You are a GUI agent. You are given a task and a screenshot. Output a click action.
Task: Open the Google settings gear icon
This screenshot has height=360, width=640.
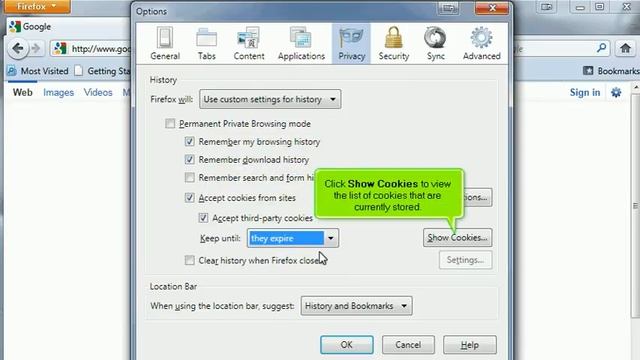pyautogui.click(x=616, y=92)
